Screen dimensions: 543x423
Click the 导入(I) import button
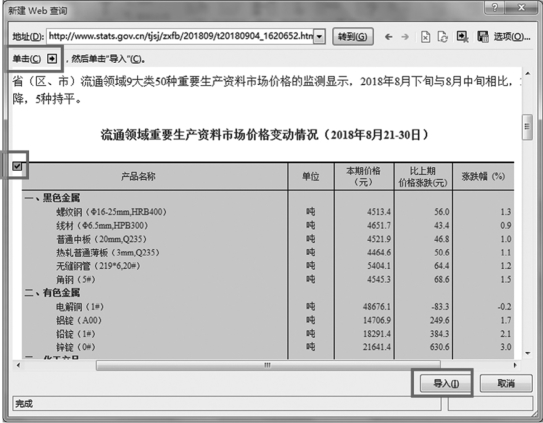(446, 384)
